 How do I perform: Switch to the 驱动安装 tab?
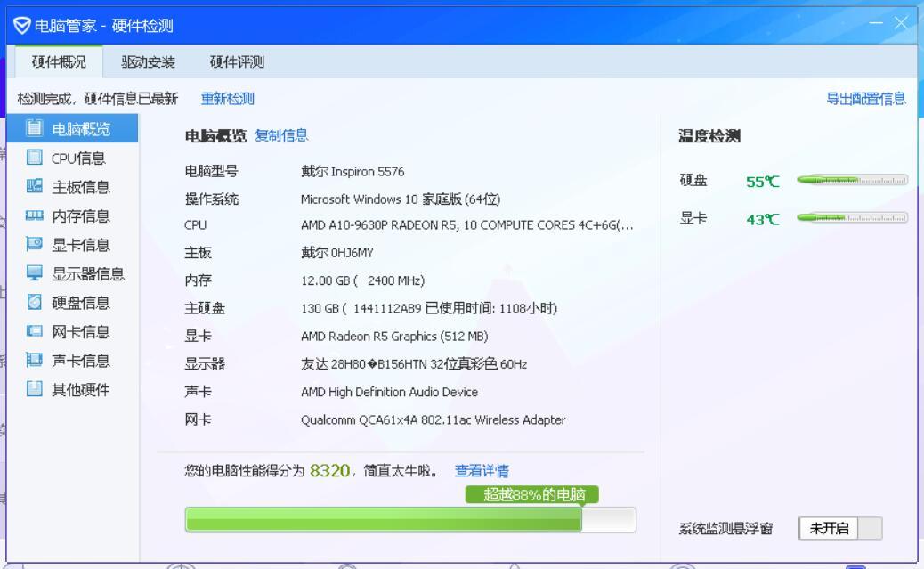coord(148,61)
